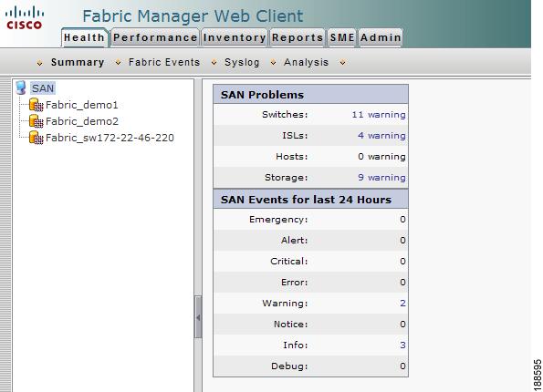Screen dimensions: 543x392
Task: Click the SAN Problems header
Action: [310, 95]
